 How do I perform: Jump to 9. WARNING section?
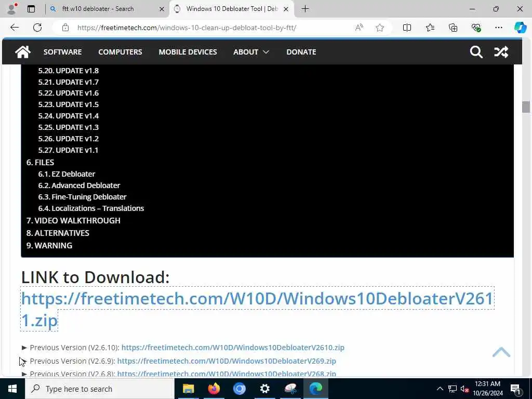(49, 245)
